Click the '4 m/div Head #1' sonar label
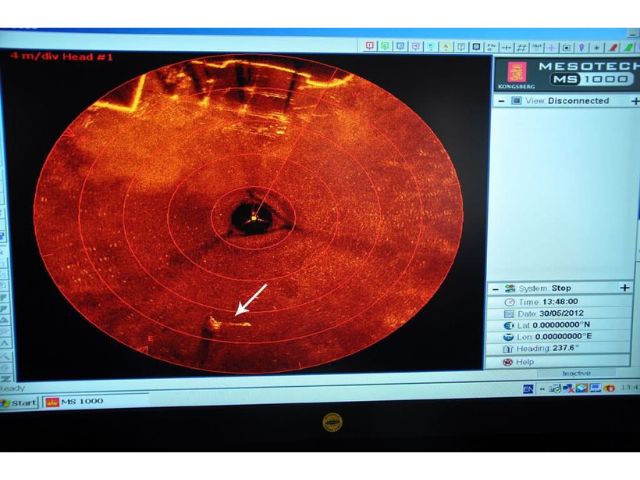Image resolution: width=640 pixels, height=480 pixels. 62,56
